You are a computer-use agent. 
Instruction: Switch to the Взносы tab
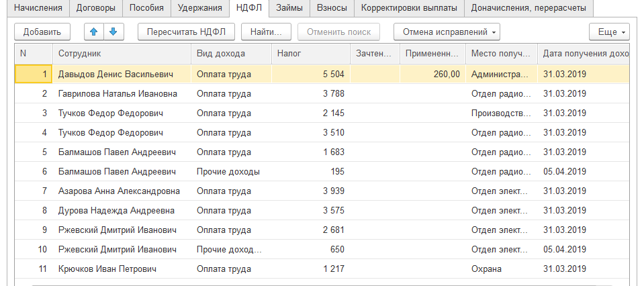click(331, 8)
